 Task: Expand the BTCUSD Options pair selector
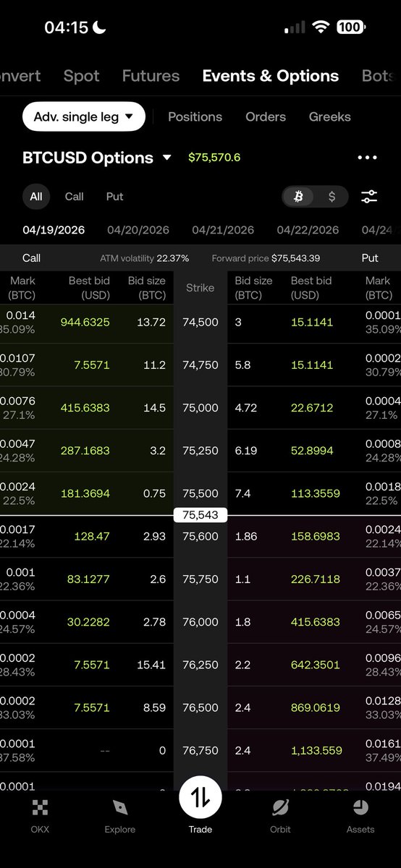(97, 158)
